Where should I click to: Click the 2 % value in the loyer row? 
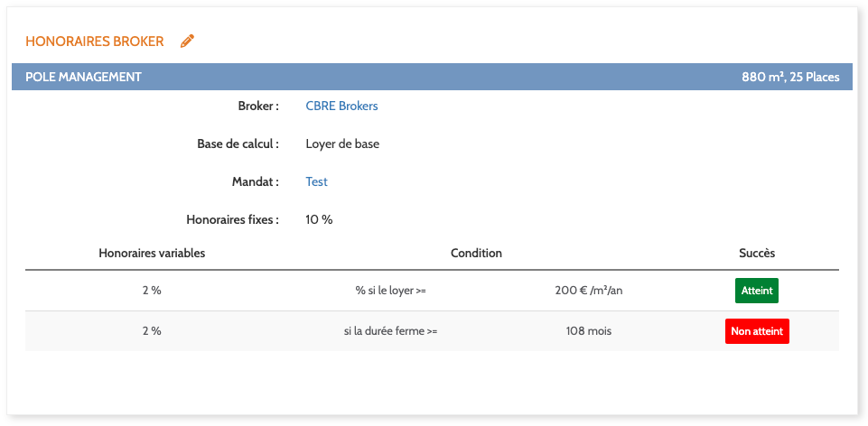tap(152, 292)
